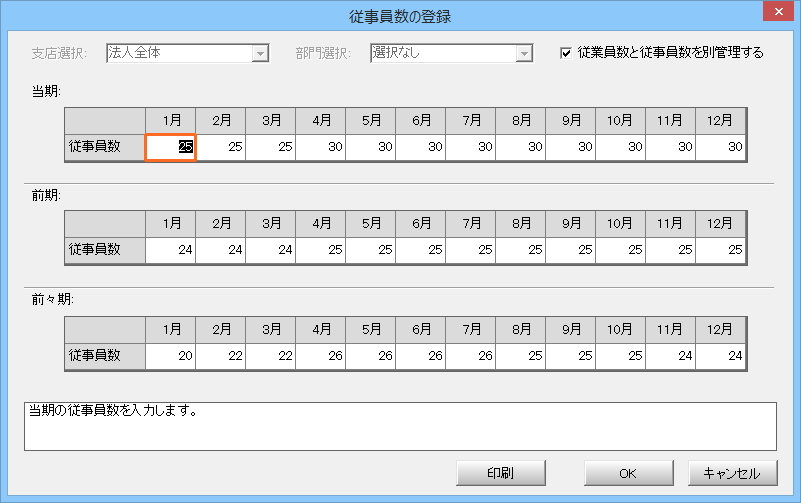The width and height of the screenshot is (801, 503).
Task: Select 当期 10月 従事員数 cell
Action: tap(621, 147)
